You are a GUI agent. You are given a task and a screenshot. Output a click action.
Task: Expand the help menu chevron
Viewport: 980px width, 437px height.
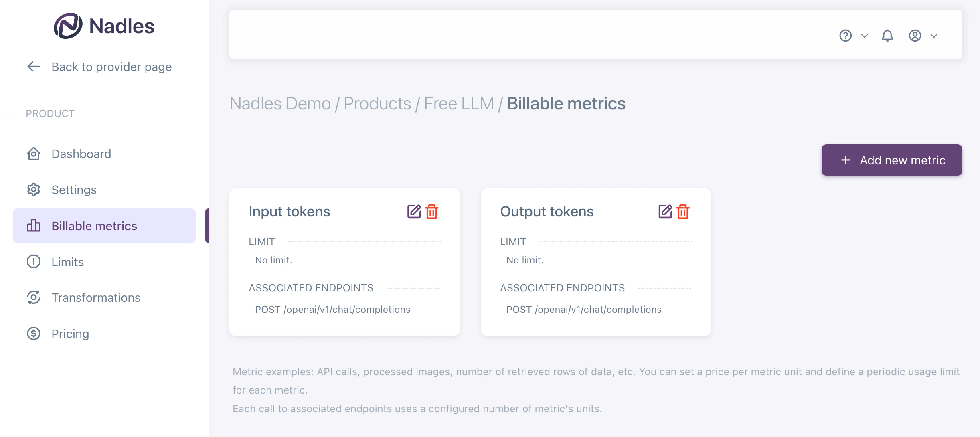(x=864, y=36)
